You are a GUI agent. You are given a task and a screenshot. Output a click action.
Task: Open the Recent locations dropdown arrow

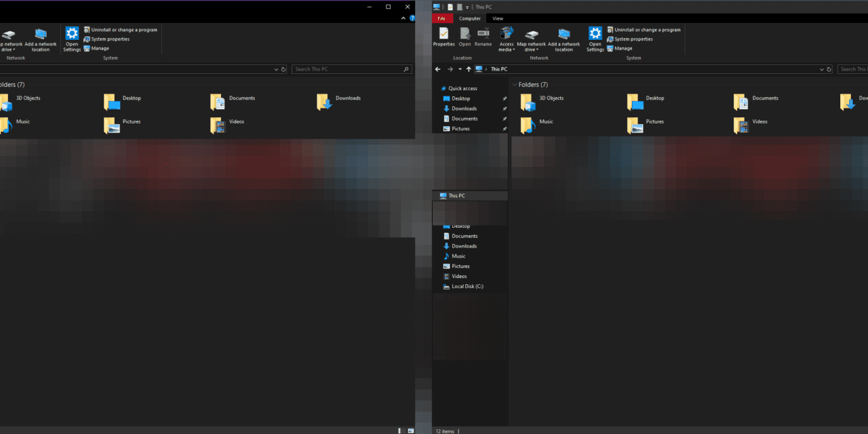(460, 69)
